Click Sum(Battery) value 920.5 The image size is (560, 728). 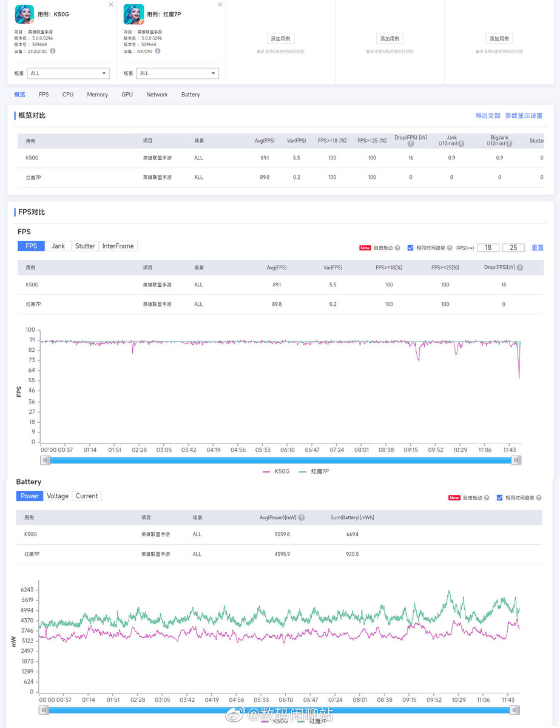pyautogui.click(x=353, y=554)
